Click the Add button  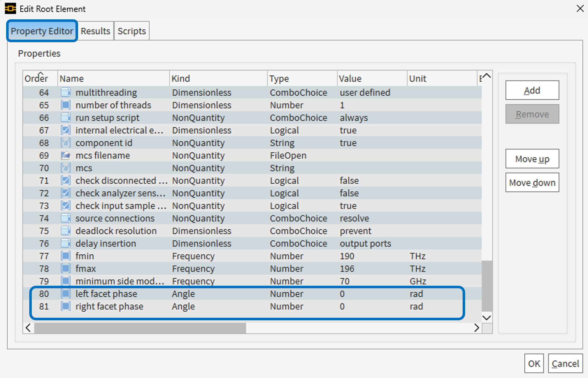point(532,90)
